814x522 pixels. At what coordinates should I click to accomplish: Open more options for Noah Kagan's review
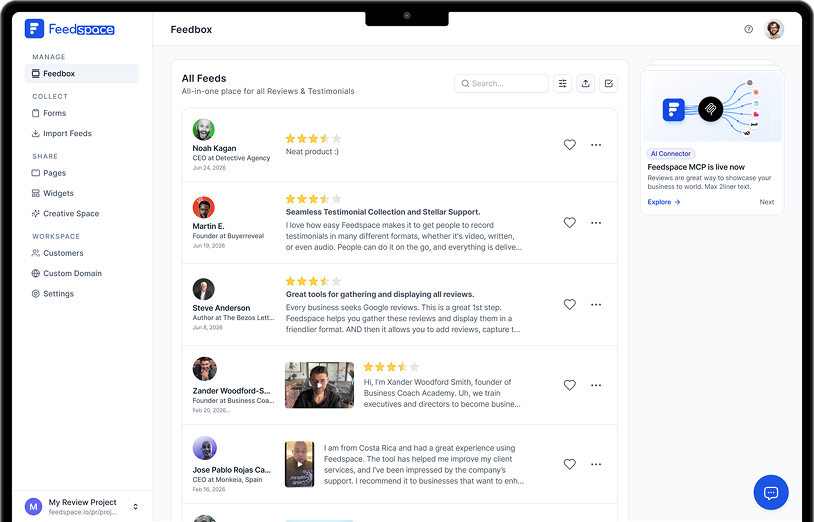[596, 145]
